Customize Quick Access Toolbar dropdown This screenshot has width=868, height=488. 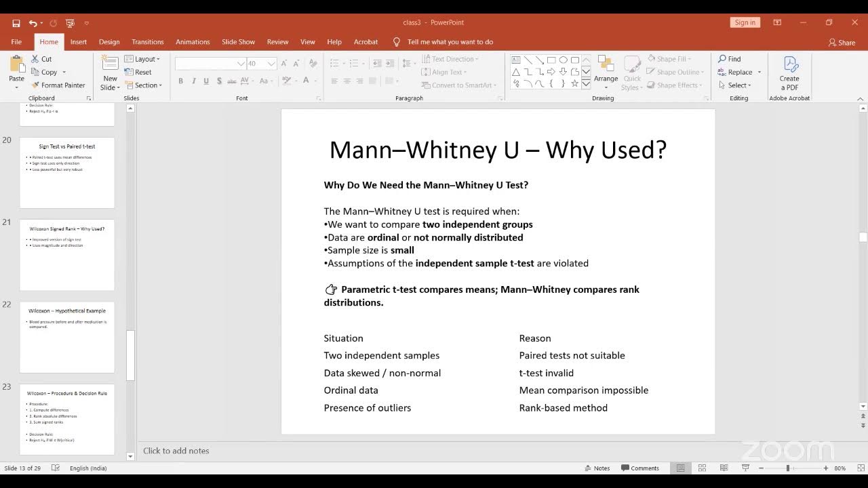pos(86,23)
